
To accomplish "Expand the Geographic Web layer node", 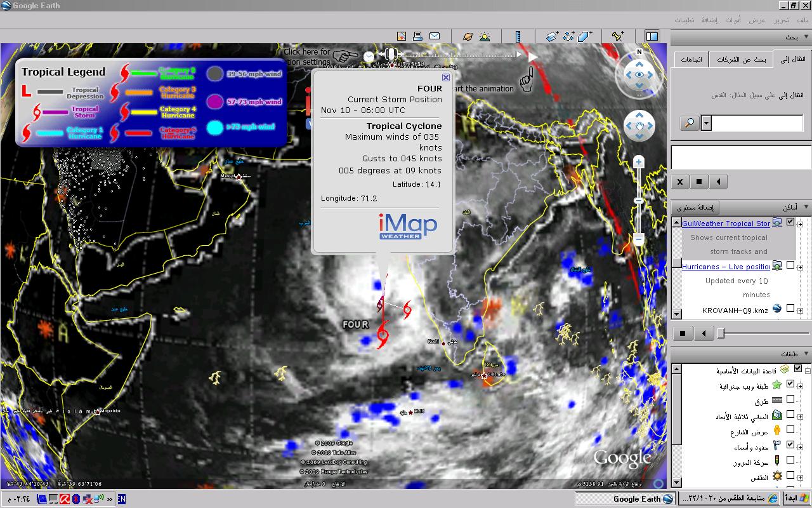I will pyautogui.click(x=801, y=385).
